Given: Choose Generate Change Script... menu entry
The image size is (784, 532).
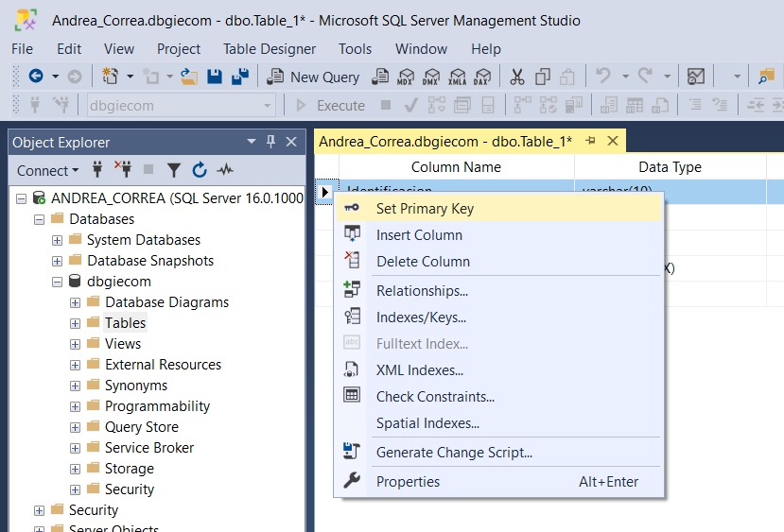Looking at the screenshot, I should tap(499, 452).
